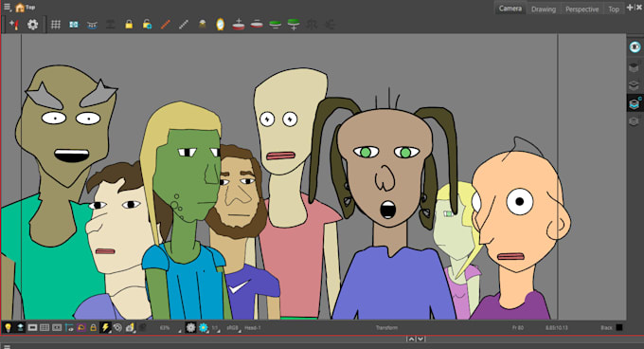Click the white gear icon in bottom bar
644x349 pixels.
[x=190, y=327]
